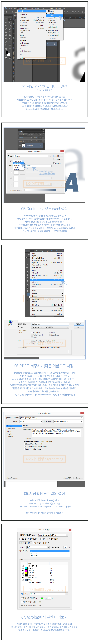89x644 pixels.
Task: Click the Ps logo above the open File menu
Action: coord(27,251)
